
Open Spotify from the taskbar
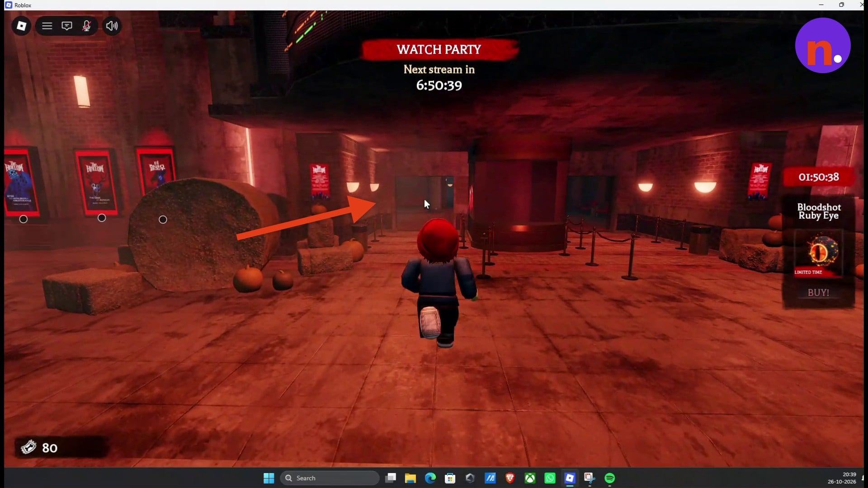pyautogui.click(x=609, y=478)
